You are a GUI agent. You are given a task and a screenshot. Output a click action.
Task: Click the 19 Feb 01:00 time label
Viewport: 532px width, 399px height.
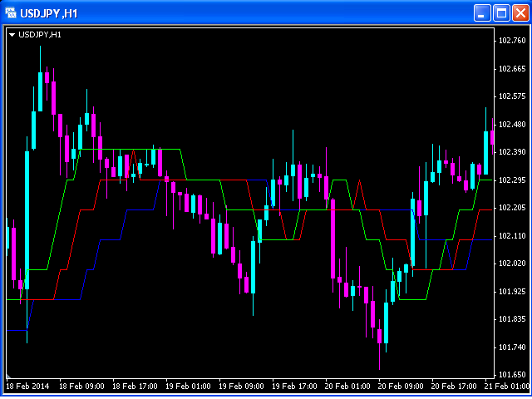pos(189,386)
